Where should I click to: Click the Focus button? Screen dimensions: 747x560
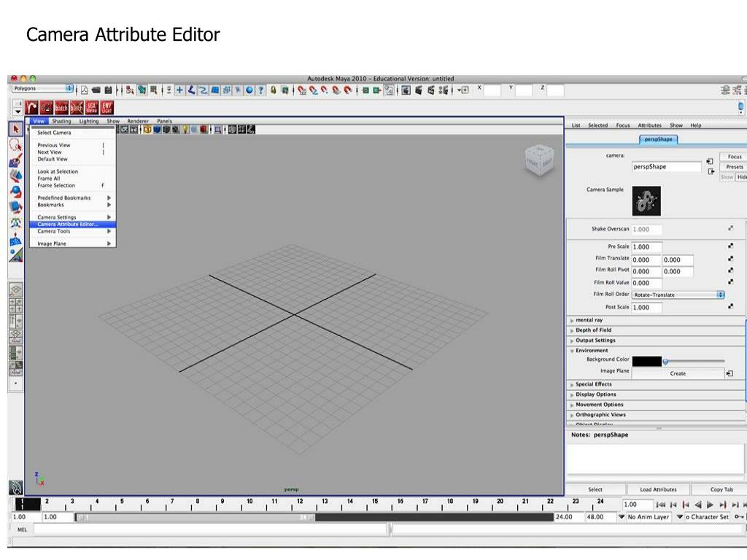tap(734, 157)
